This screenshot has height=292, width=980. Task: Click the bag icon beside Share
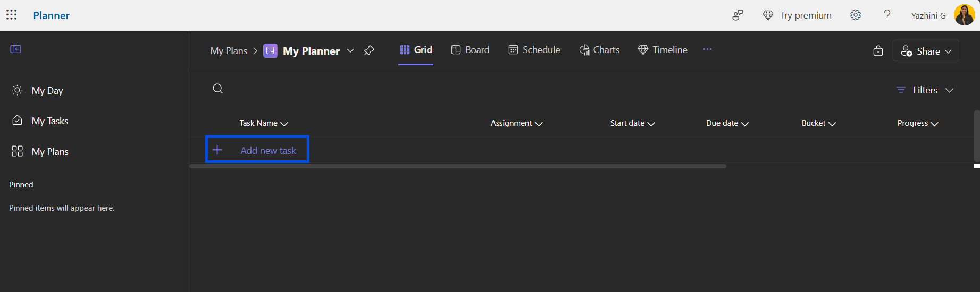(878, 51)
